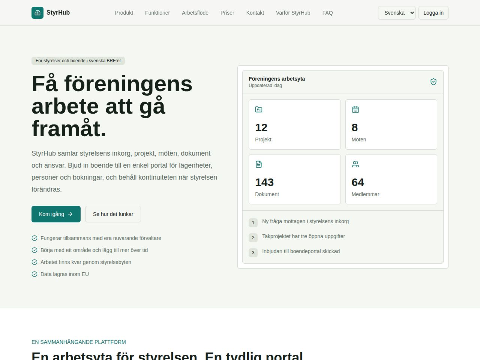
Task: Click the 'Takprojektet har tre öppna uppgifter' text
Action: click(x=303, y=236)
